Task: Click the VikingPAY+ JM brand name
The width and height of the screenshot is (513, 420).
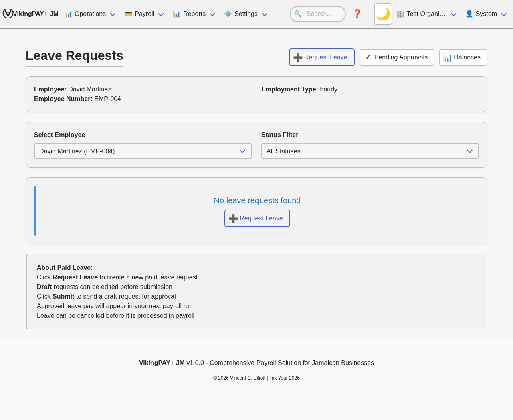Action: [x=36, y=14]
